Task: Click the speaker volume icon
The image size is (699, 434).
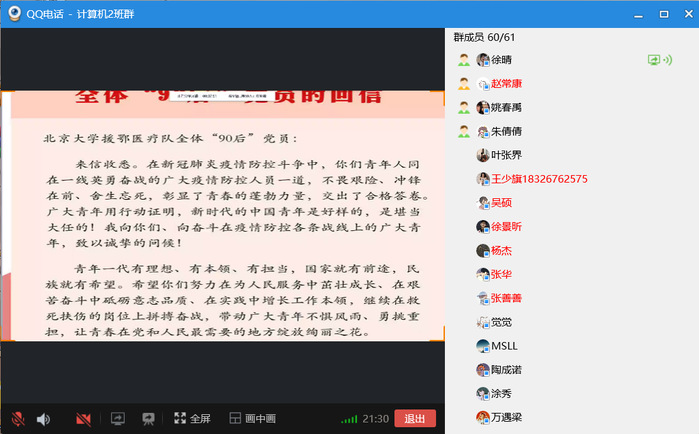Action: [x=43, y=418]
